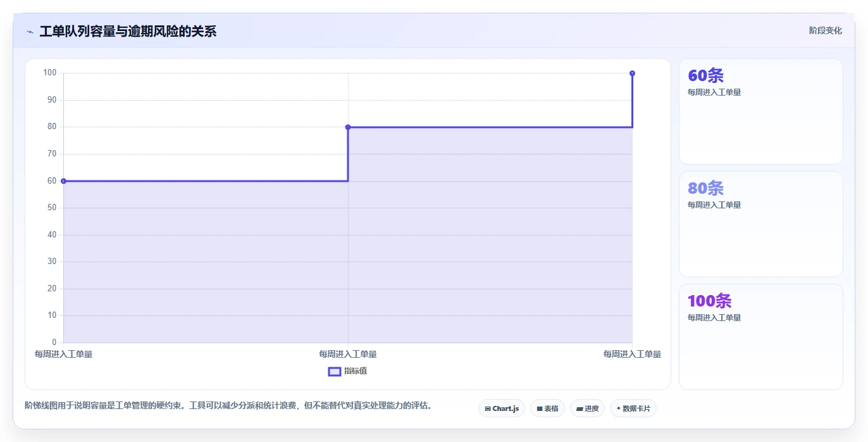Click the chart data point at value 80
This screenshot has width=868, height=442.
coord(348,127)
